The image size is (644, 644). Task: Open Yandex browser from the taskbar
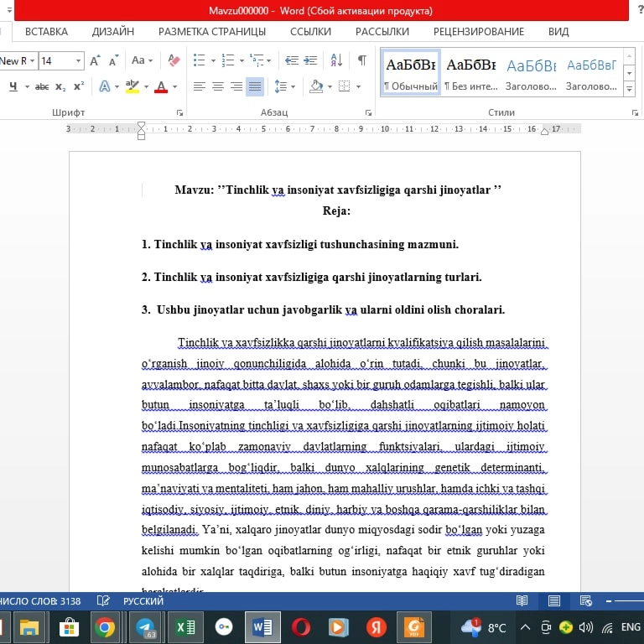tap(377, 627)
